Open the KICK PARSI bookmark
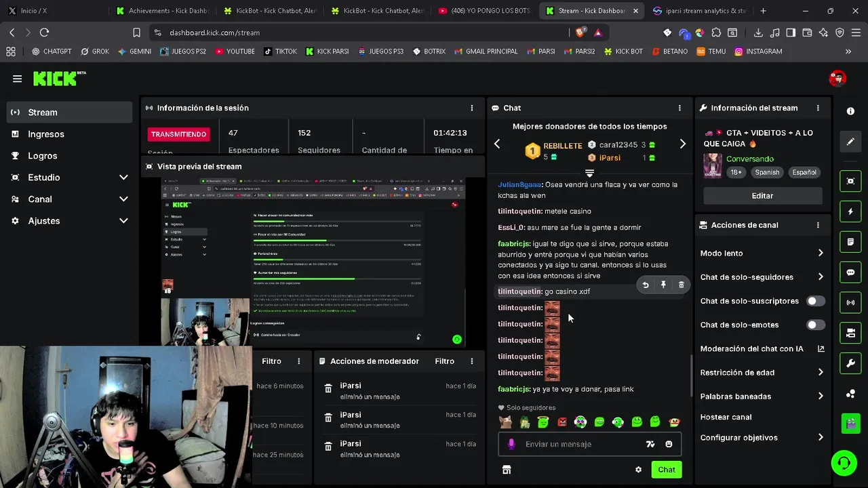The image size is (868, 488). 327,52
